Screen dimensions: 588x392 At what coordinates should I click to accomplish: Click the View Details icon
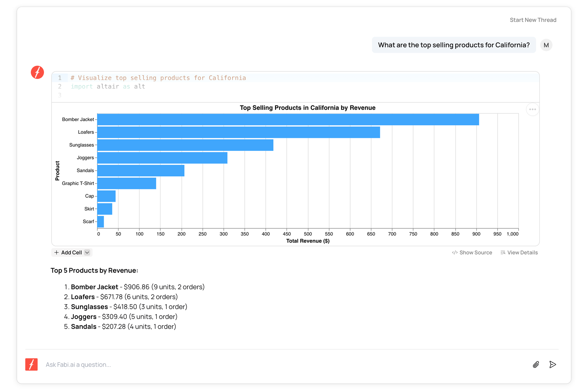coord(503,253)
